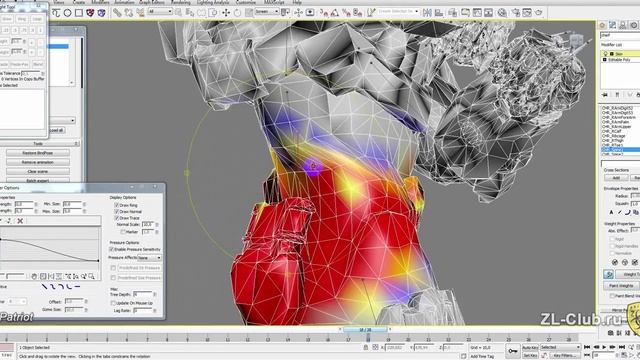640x360 pixels.
Task: Activate the Select and Rotate tool
Action: click(237, 13)
